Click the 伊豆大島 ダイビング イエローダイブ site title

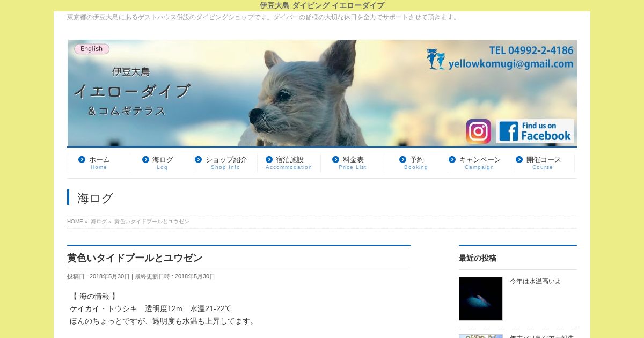(322, 5)
